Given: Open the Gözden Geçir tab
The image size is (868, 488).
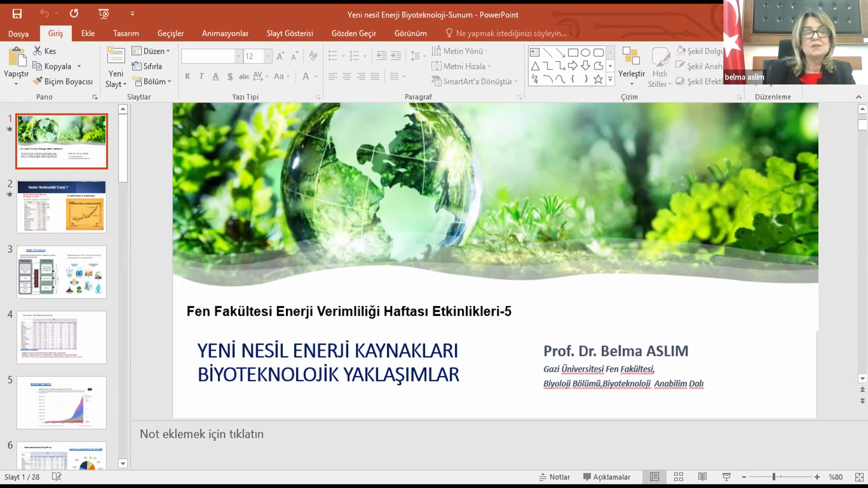Looking at the screenshot, I should tap(354, 33).
